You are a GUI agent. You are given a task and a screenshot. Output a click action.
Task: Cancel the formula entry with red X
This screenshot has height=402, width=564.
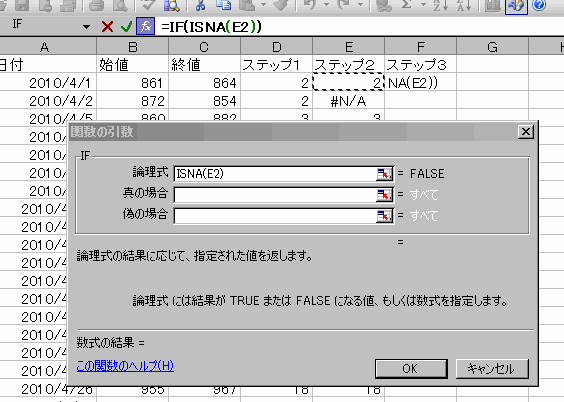coord(107,27)
